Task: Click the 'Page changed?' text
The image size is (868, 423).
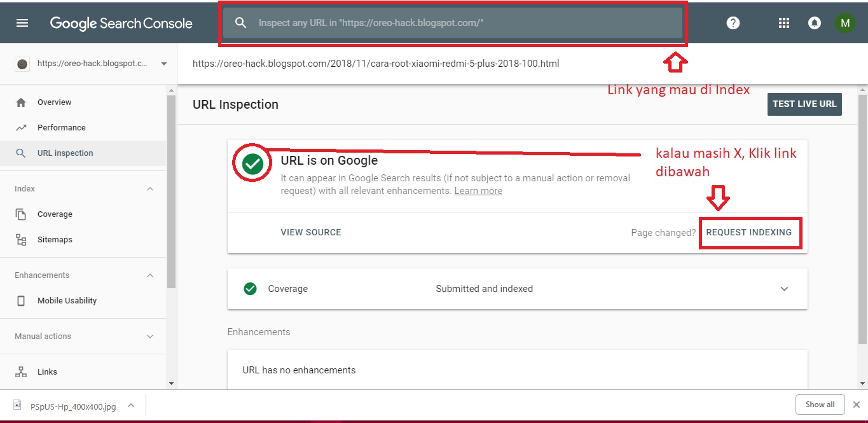Action: (x=663, y=233)
